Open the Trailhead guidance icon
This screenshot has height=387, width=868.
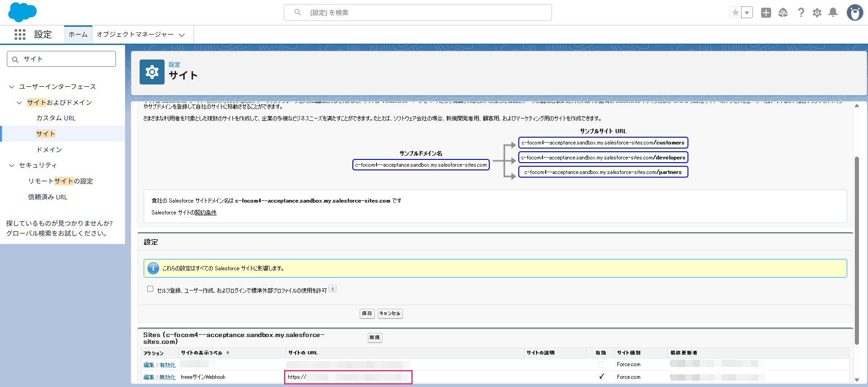point(783,12)
